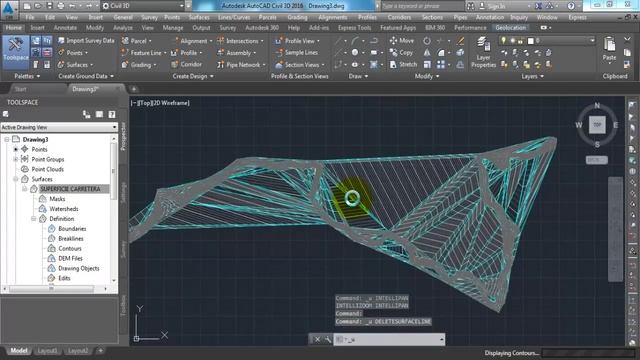Collapse the Definition node
This screenshot has width=640, height=360.
coord(33,219)
